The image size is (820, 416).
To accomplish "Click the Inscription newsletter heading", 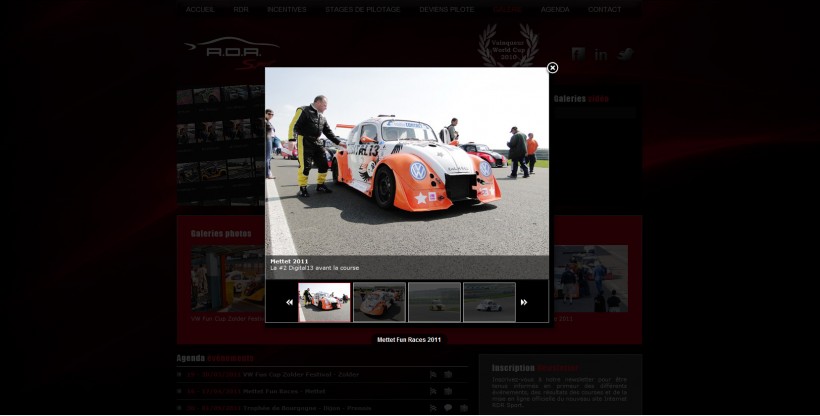I will [535, 368].
